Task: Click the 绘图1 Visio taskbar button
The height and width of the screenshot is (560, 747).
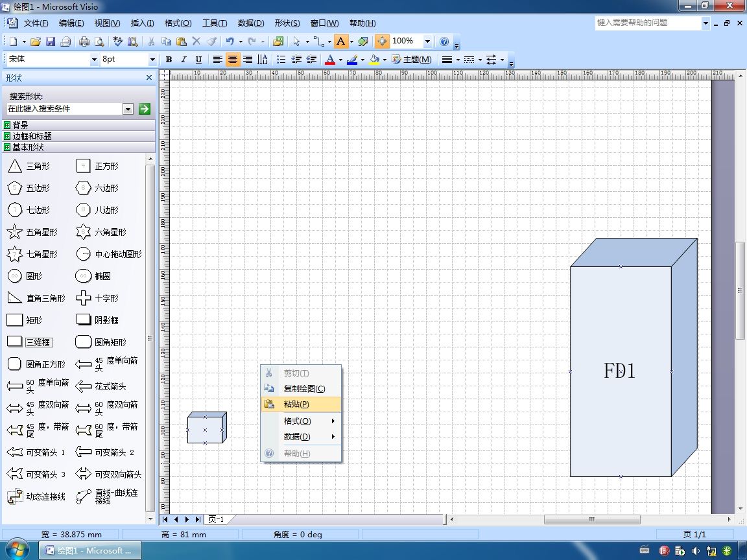Action: [x=91, y=550]
